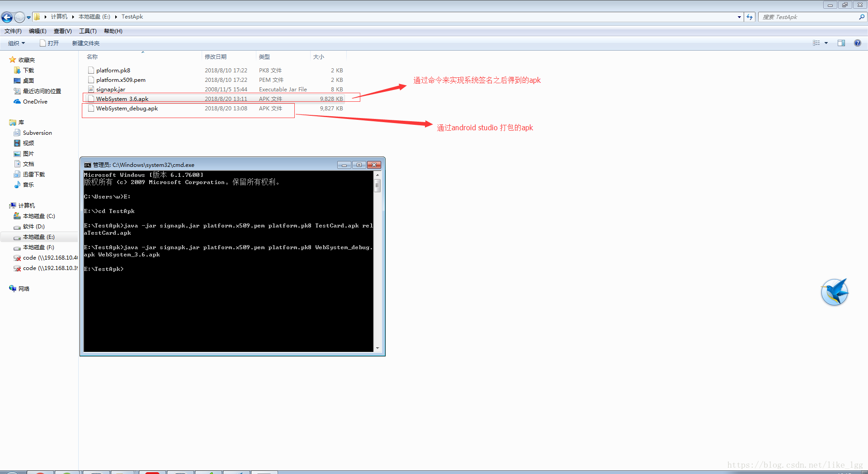Image resolution: width=868 pixels, height=474 pixels.
Task: Open the 帮助(H) menu
Action: (113, 31)
